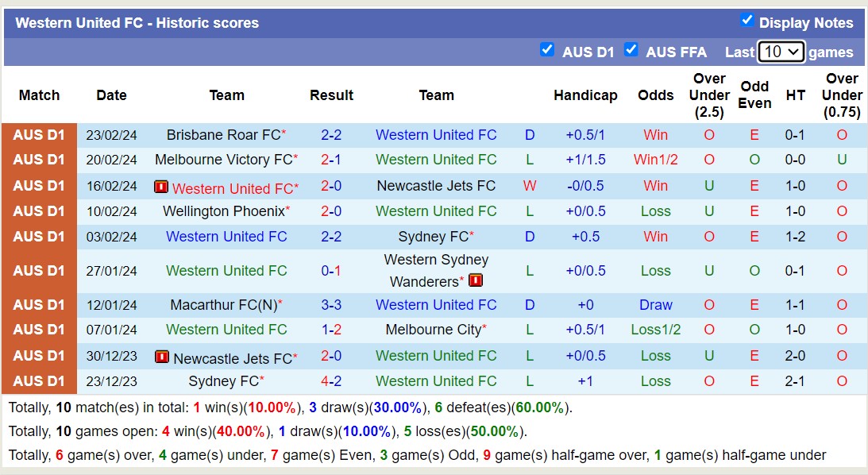Select the Sydney FC link in 03/02/24 row
Screen dimensions: 868x475
pos(433,236)
